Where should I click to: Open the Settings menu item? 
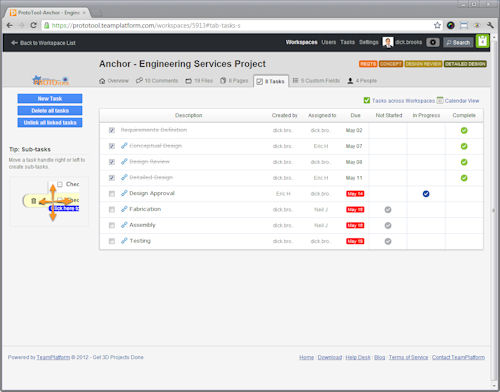point(369,42)
